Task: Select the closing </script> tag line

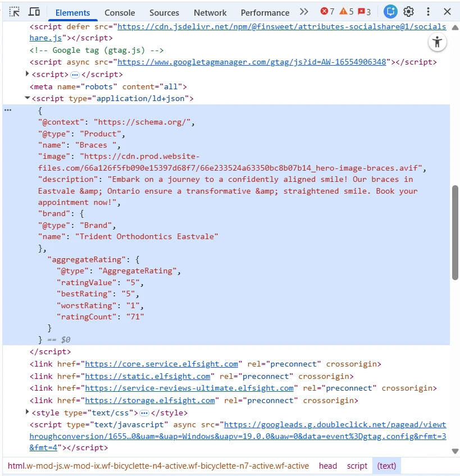Action: [x=50, y=351]
